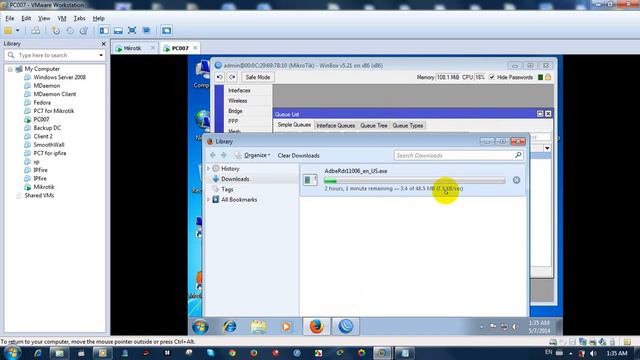Image resolution: width=640 pixels, height=360 pixels.
Task: Toggle the Hide Passwords checkbox
Action: (492, 77)
